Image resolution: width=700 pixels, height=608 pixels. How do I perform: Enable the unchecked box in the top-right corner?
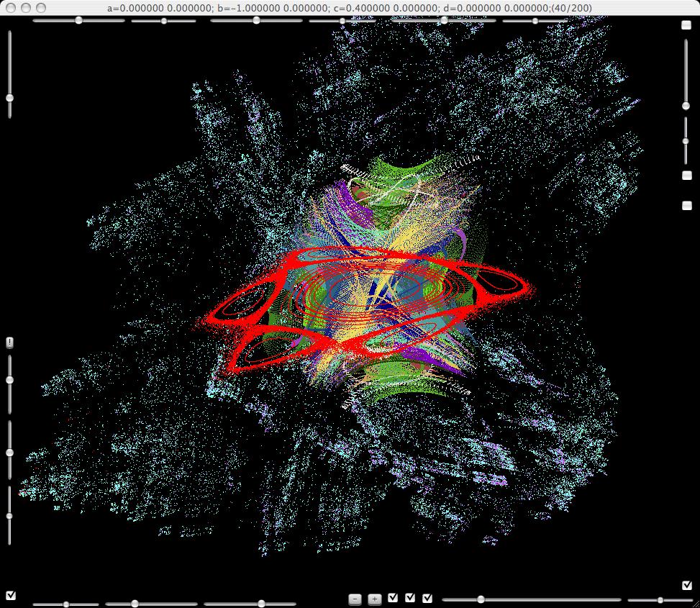pos(686,25)
